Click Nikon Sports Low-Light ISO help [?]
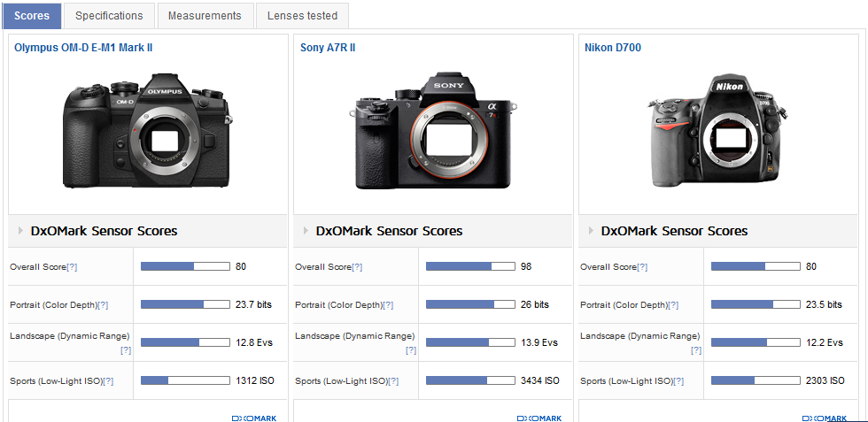868x422 pixels. 678,381
